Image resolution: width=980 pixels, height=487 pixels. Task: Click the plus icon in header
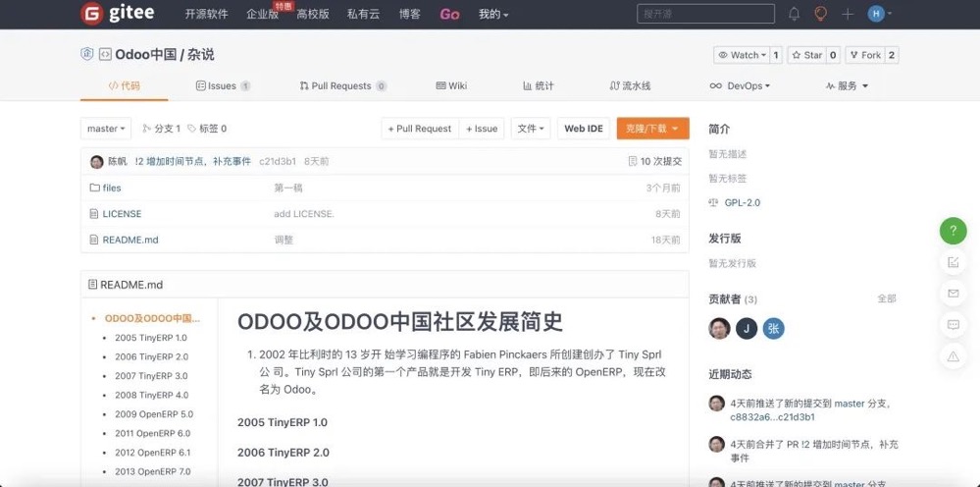click(848, 14)
